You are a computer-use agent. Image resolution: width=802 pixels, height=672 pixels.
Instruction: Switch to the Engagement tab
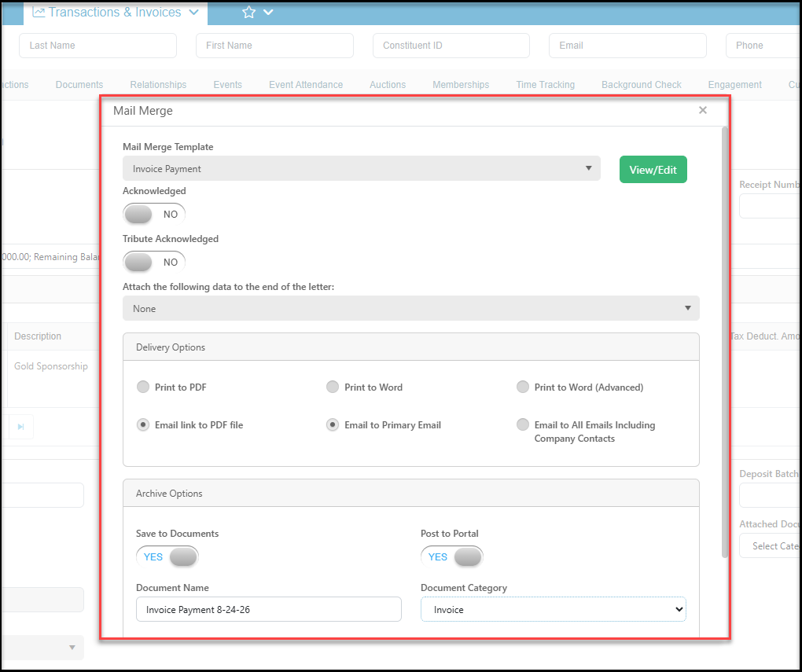click(x=735, y=85)
